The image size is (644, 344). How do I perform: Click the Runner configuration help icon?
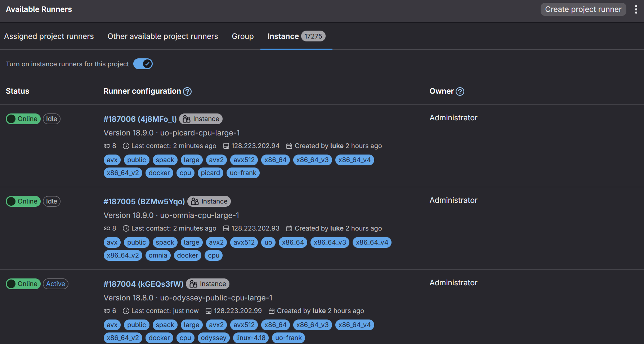click(187, 91)
